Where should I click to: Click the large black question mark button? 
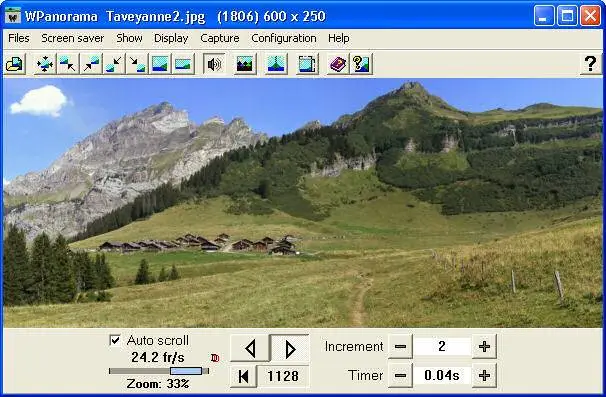pyautogui.click(x=590, y=64)
